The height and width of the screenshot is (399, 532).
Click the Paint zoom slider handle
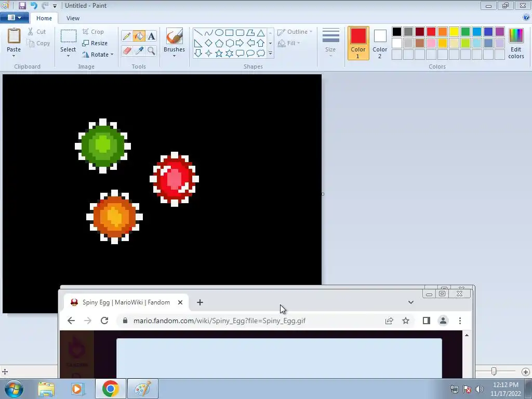[x=494, y=371]
